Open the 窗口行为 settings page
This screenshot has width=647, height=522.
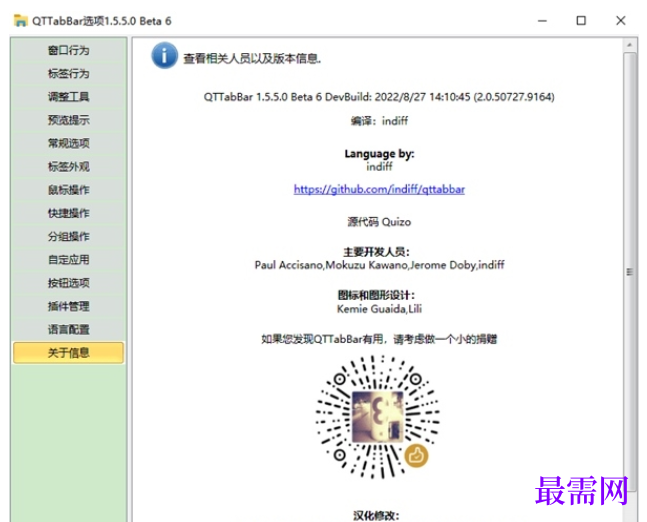[68, 50]
